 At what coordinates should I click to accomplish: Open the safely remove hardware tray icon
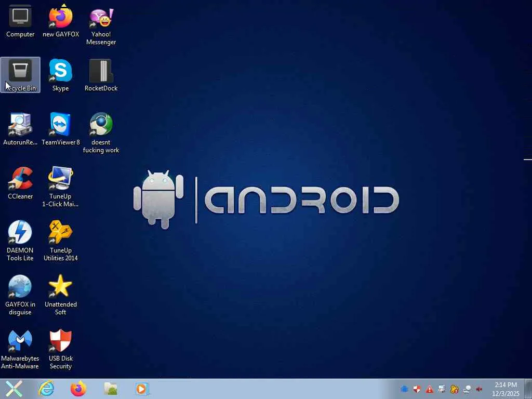[x=467, y=389]
